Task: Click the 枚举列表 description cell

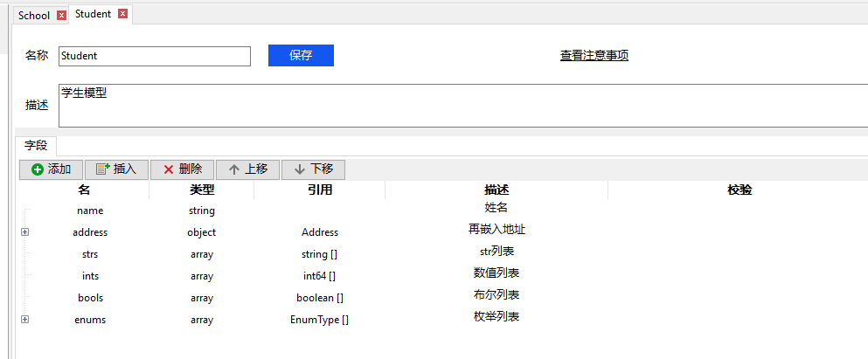Action: pos(496,316)
